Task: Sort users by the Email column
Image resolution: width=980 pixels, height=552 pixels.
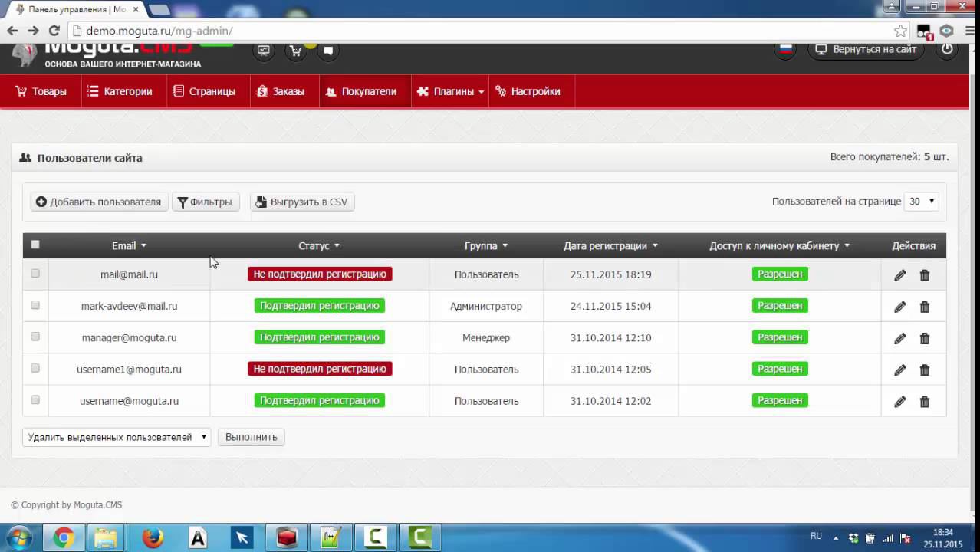Action: coord(129,246)
